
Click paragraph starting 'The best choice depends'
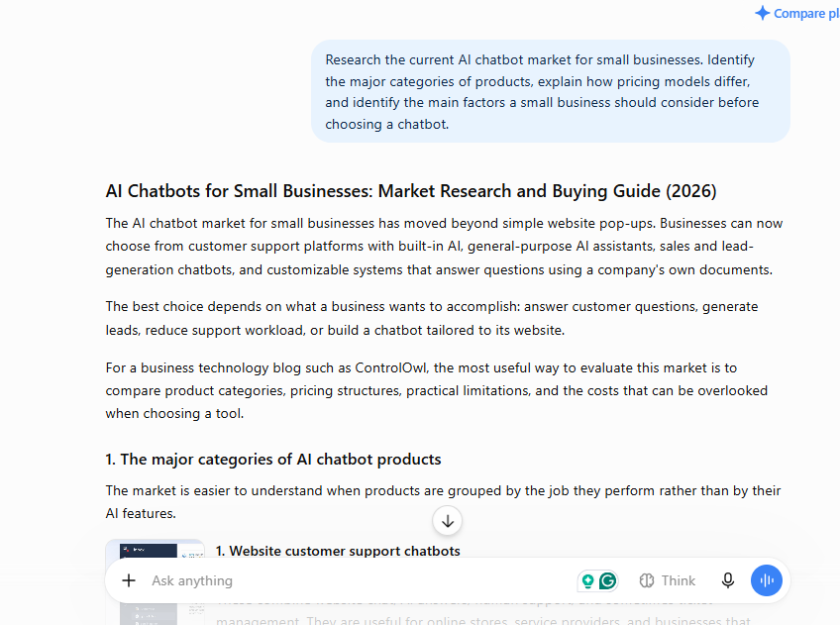tap(432, 318)
